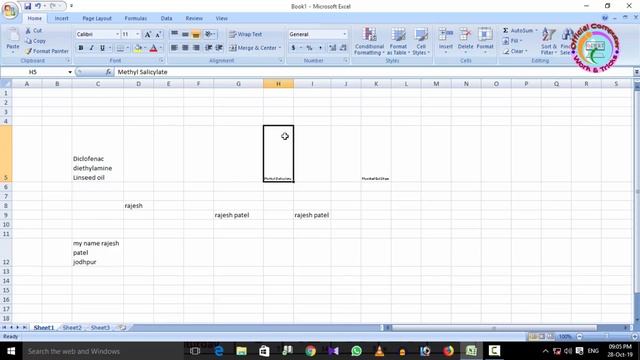Apply the fill color bucket

pyautogui.click(x=138, y=48)
